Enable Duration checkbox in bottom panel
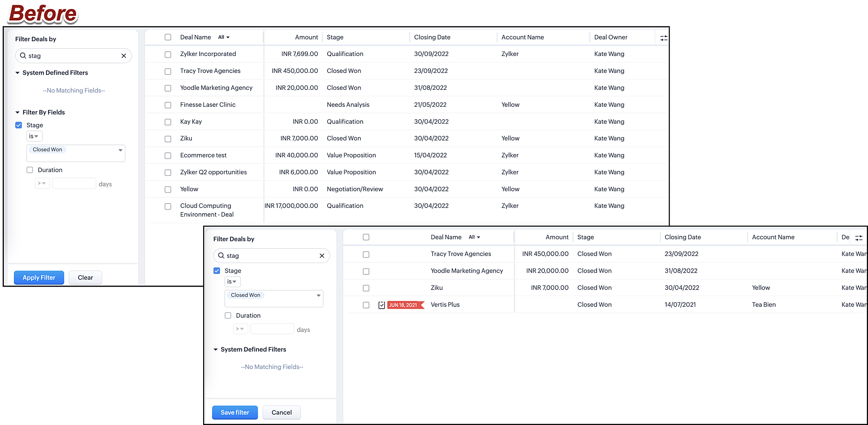This screenshot has height=425, width=868. coord(228,316)
